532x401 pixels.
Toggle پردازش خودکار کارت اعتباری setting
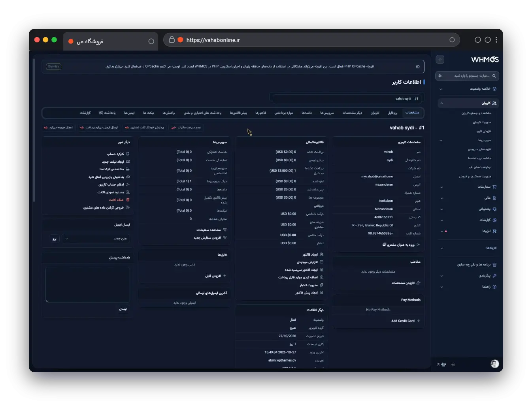tap(144, 128)
